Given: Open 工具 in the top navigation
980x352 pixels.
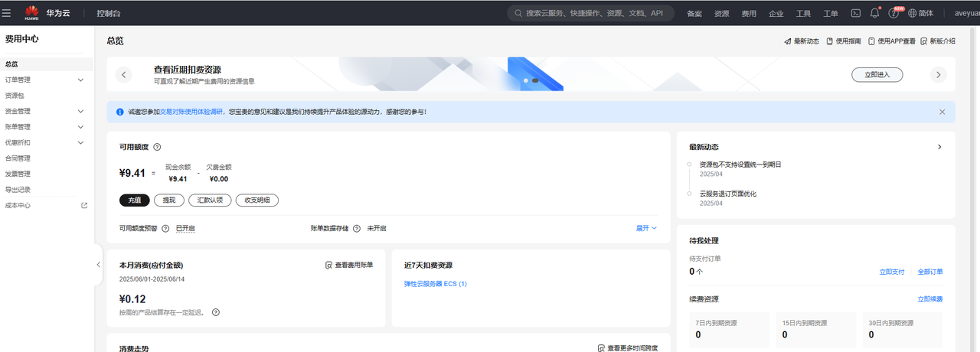Looking at the screenshot, I should [803, 13].
